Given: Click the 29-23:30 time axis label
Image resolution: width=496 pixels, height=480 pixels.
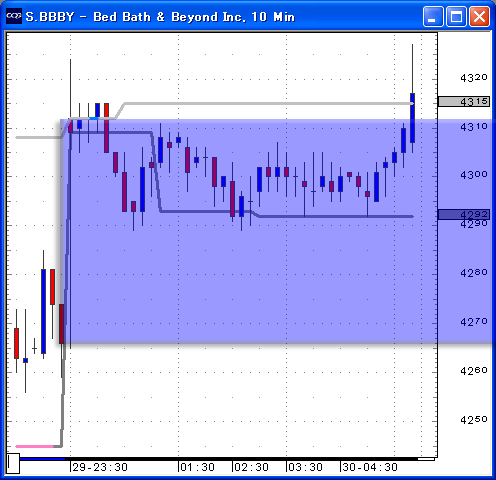Looking at the screenshot, I should [x=100, y=467].
